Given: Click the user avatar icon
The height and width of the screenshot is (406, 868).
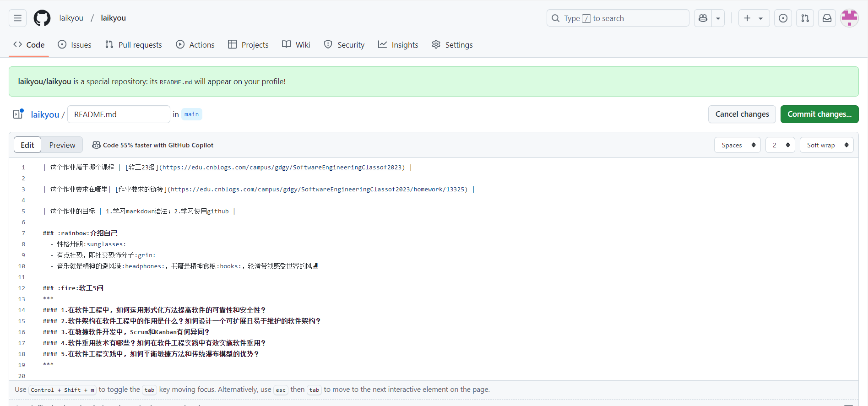Looking at the screenshot, I should click(x=849, y=18).
